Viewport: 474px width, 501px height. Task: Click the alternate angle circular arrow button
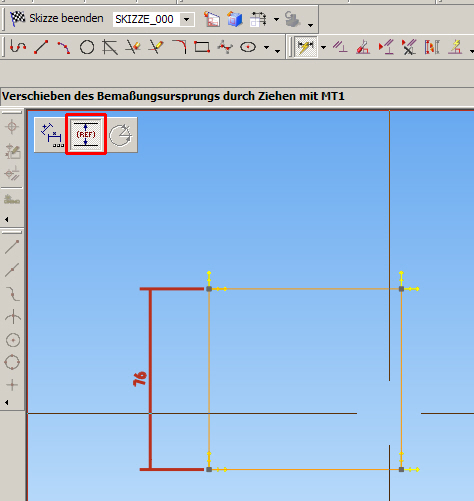[x=120, y=135]
